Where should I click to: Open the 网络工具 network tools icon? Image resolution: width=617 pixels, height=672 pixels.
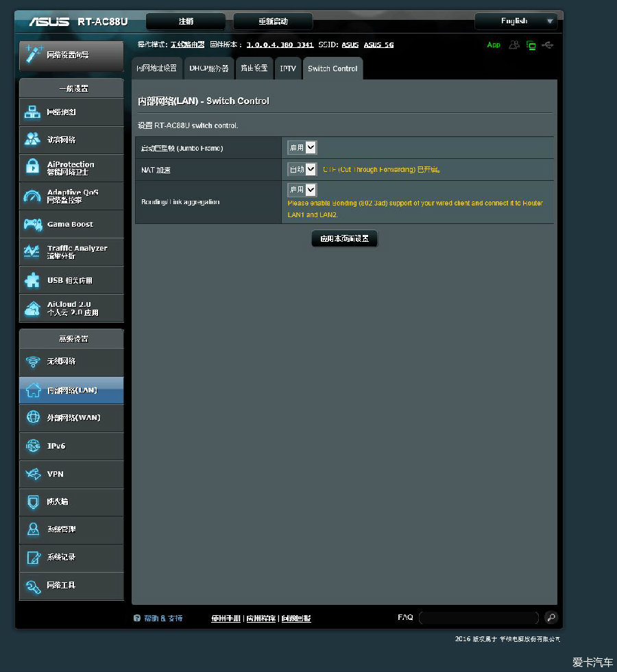click(34, 586)
